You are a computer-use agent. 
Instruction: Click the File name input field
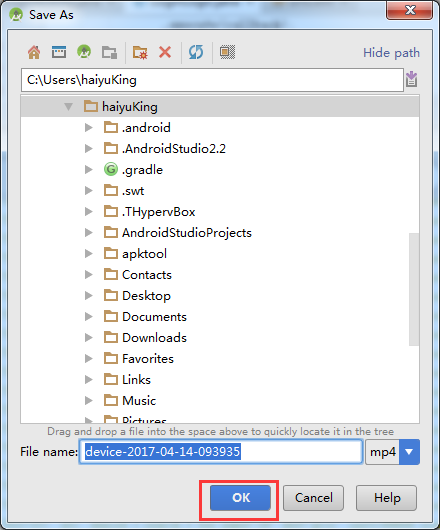point(221,452)
